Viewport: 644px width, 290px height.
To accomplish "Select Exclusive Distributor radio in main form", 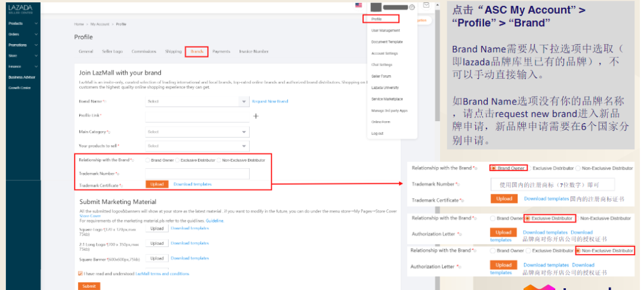I will pos(178,160).
